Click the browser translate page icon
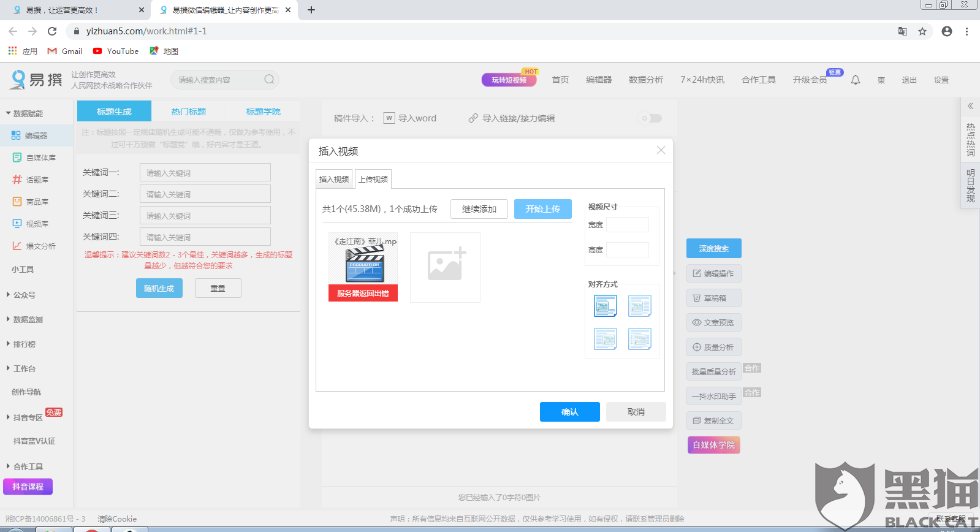Image resolution: width=980 pixels, height=532 pixels. point(903,31)
